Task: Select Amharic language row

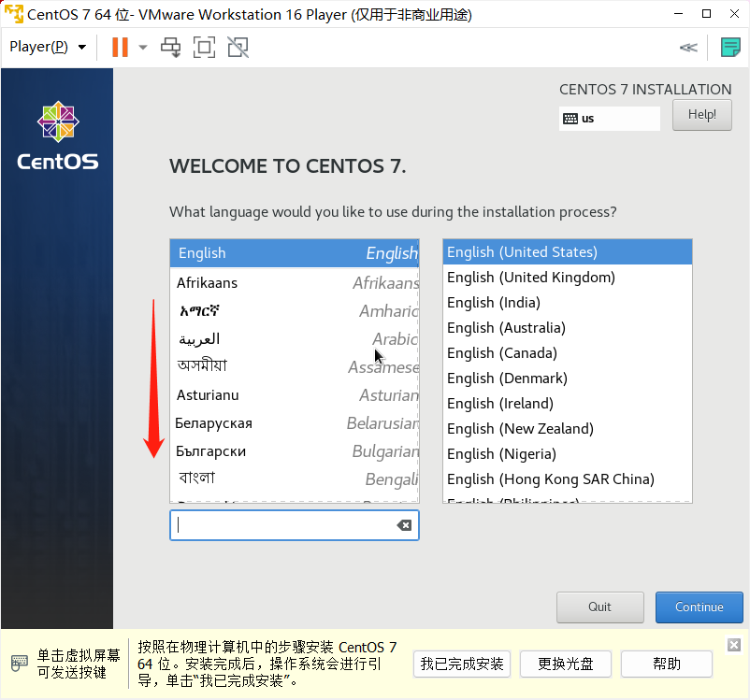Action: (x=295, y=311)
